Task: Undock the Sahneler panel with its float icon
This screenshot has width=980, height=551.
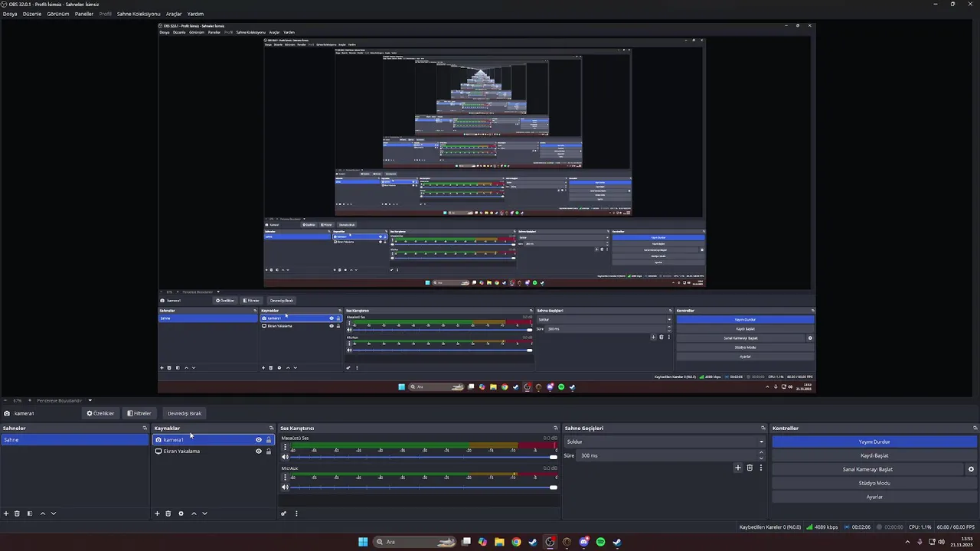Action: 145,429
